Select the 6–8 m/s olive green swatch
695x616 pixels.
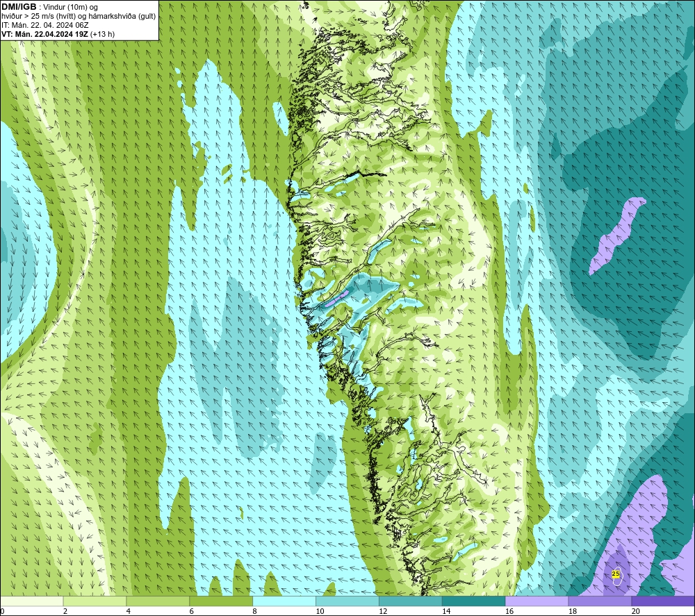(x=221, y=601)
